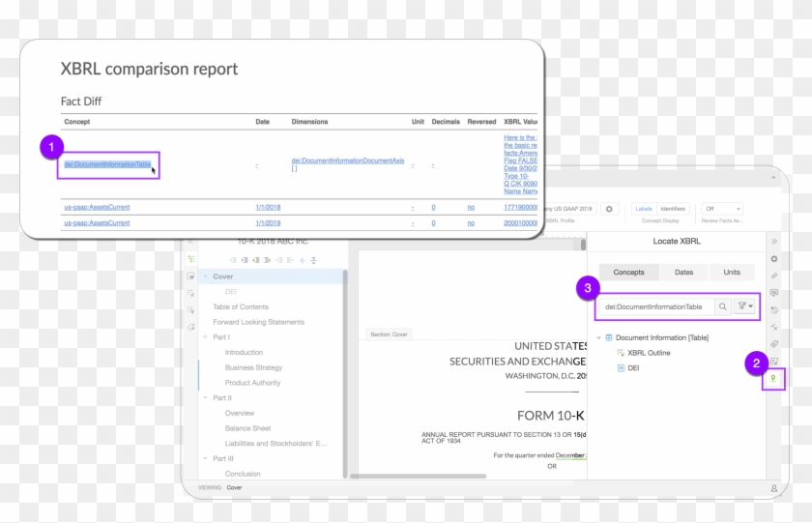
Task: Collapse the Part I outline section
Action: tap(205, 337)
